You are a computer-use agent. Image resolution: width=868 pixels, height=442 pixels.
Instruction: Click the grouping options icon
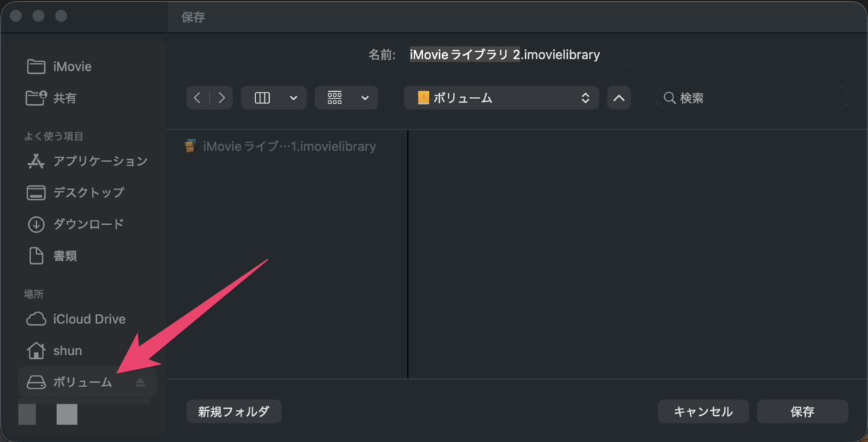point(335,98)
